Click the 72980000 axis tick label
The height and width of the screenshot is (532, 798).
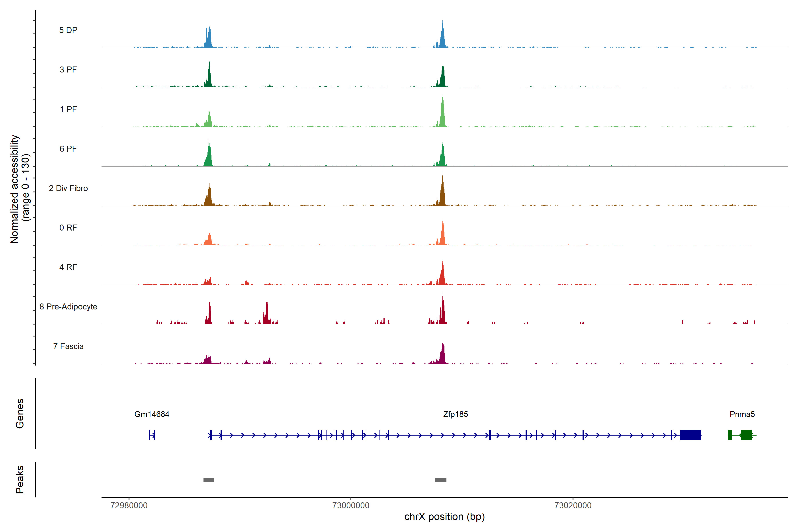click(x=129, y=506)
